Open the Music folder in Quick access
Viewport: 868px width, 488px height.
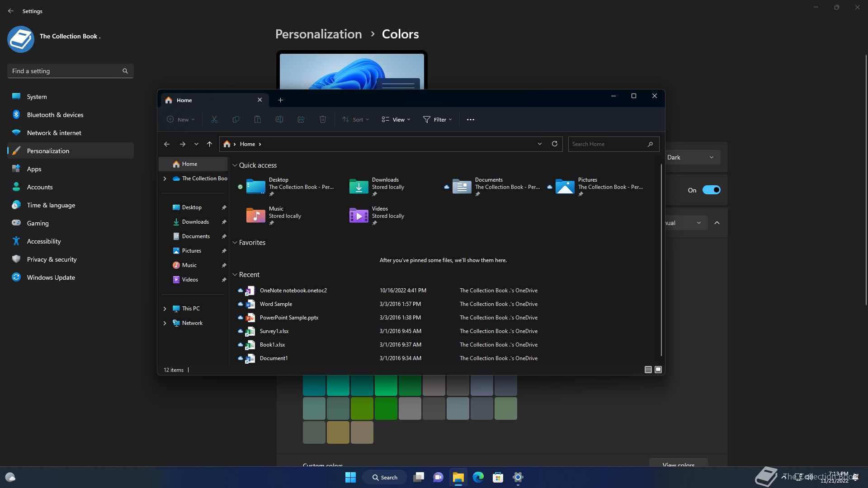pyautogui.click(x=274, y=216)
